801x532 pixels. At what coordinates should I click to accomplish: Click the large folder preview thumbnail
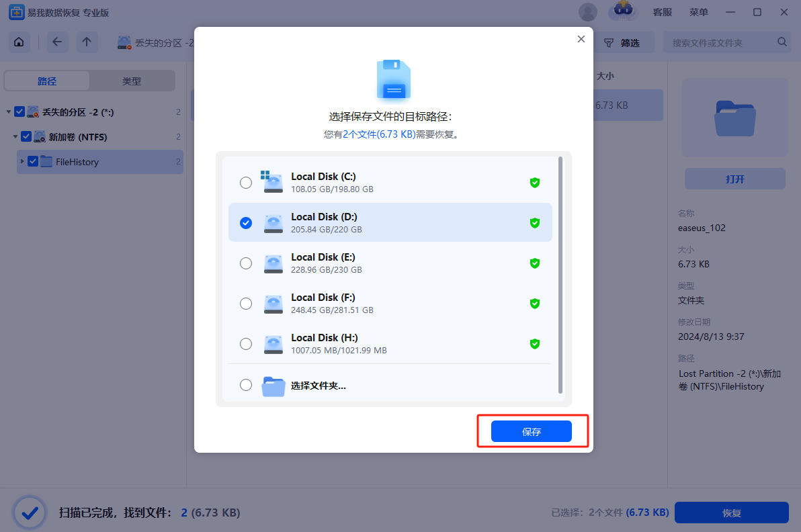point(734,118)
